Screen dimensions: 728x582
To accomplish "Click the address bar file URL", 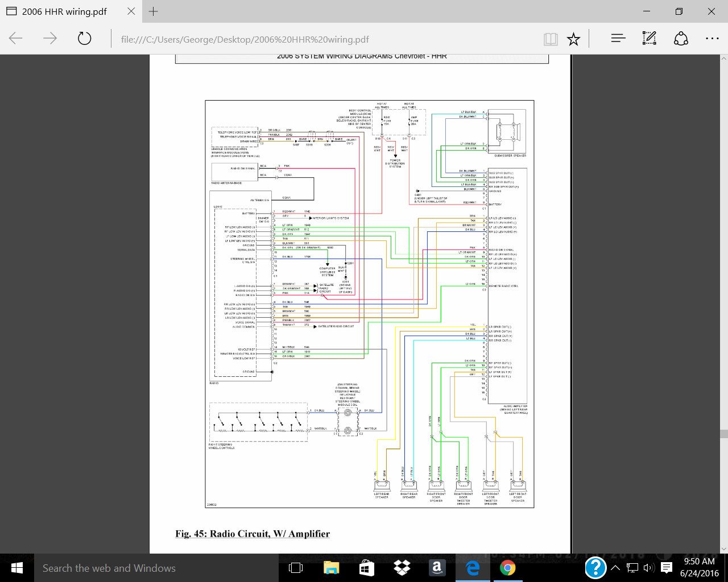I will (245, 39).
